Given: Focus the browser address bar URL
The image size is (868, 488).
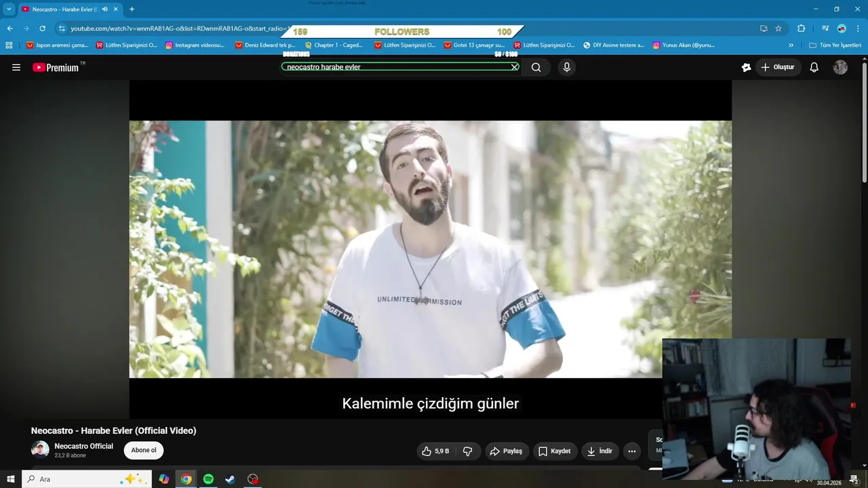Looking at the screenshot, I should 180,28.
